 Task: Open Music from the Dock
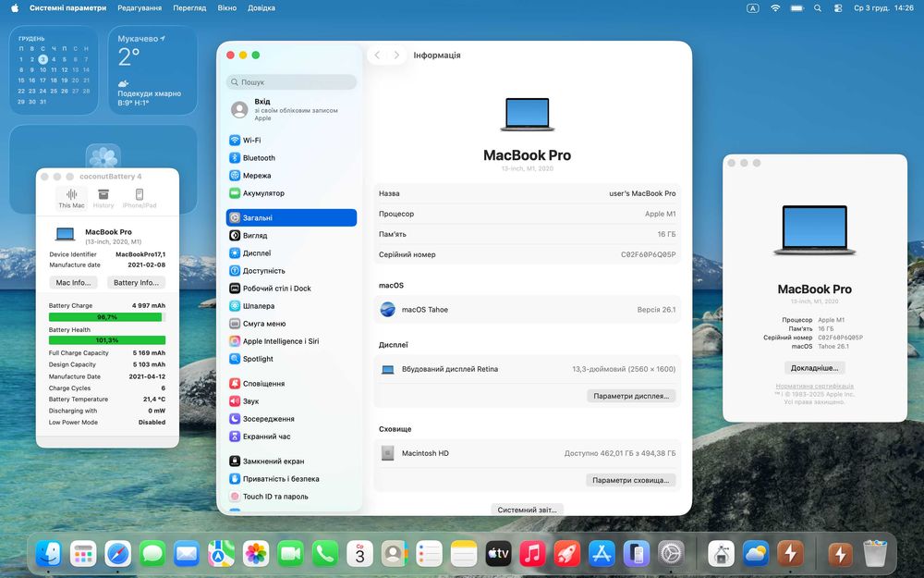[533, 554]
